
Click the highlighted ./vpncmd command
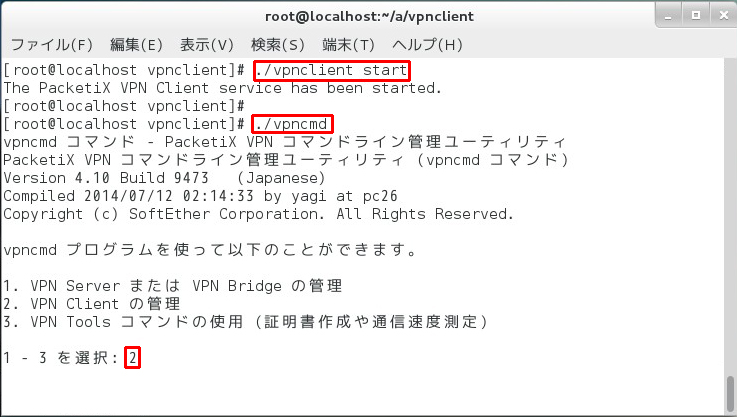click(292, 124)
